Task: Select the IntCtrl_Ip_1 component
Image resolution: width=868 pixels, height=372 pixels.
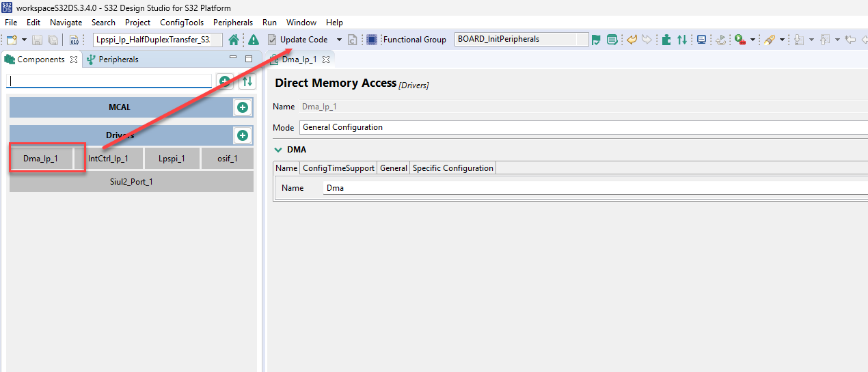Action: pos(108,159)
